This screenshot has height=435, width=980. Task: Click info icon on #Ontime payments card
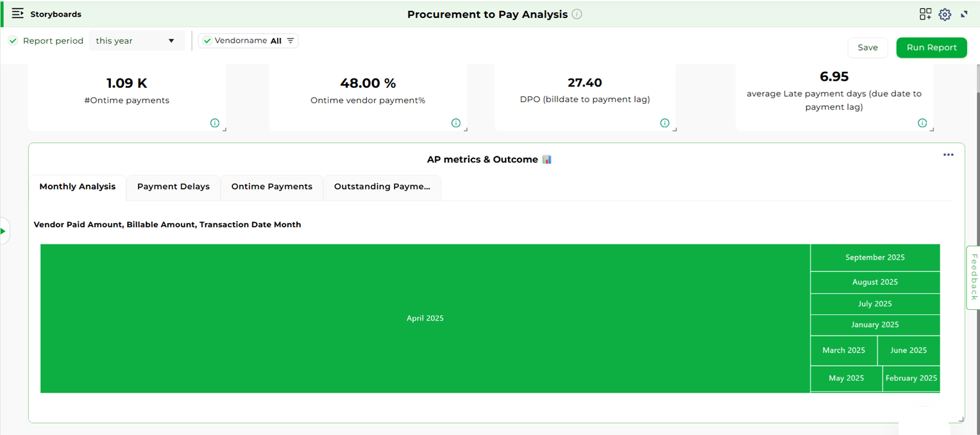215,123
